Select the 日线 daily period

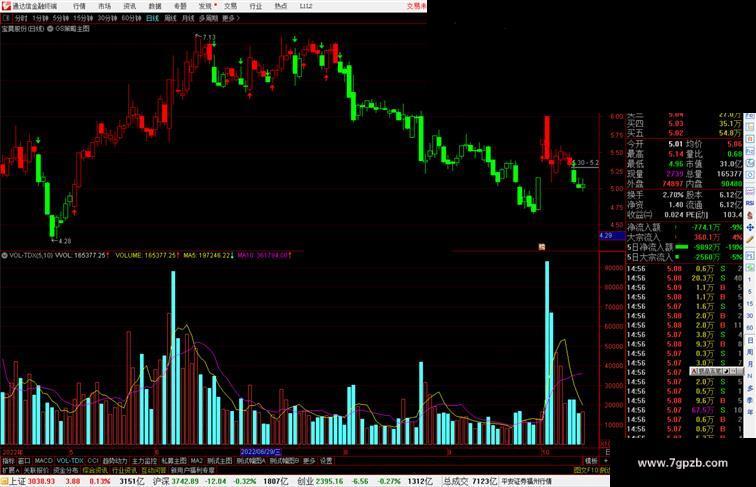click(x=152, y=18)
